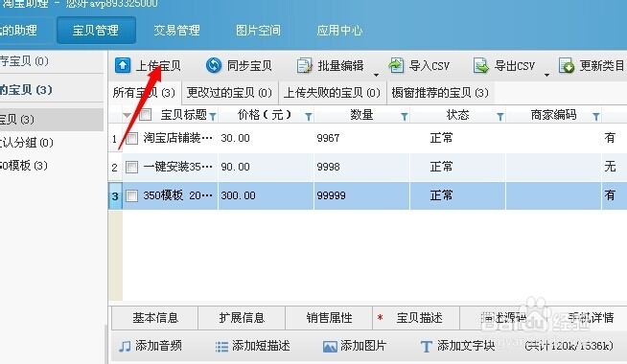Open the 交易管理 main tab
The height and width of the screenshot is (364, 627).
(176, 31)
